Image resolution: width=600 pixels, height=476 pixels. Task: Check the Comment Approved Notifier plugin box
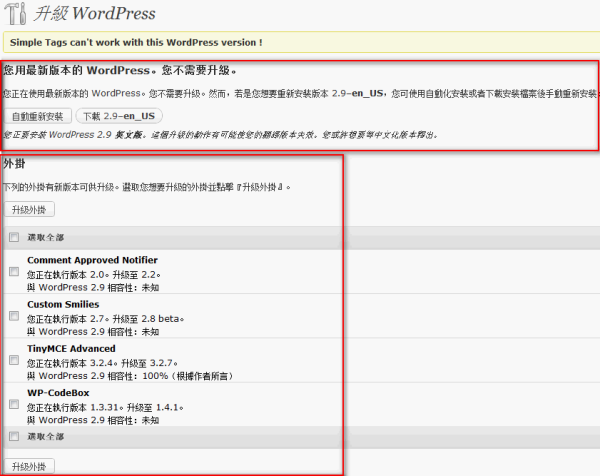point(14,272)
